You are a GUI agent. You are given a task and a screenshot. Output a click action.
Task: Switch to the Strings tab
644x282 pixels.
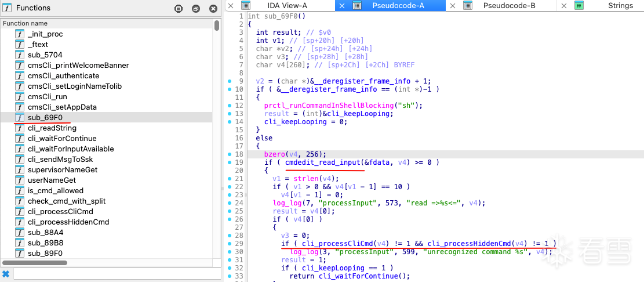(x=620, y=5)
